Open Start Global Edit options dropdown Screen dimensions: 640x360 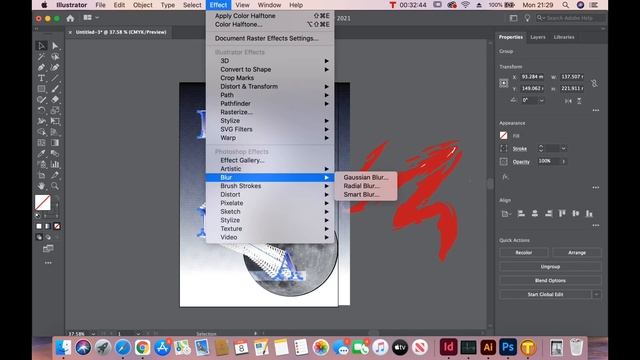coord(596,294)
